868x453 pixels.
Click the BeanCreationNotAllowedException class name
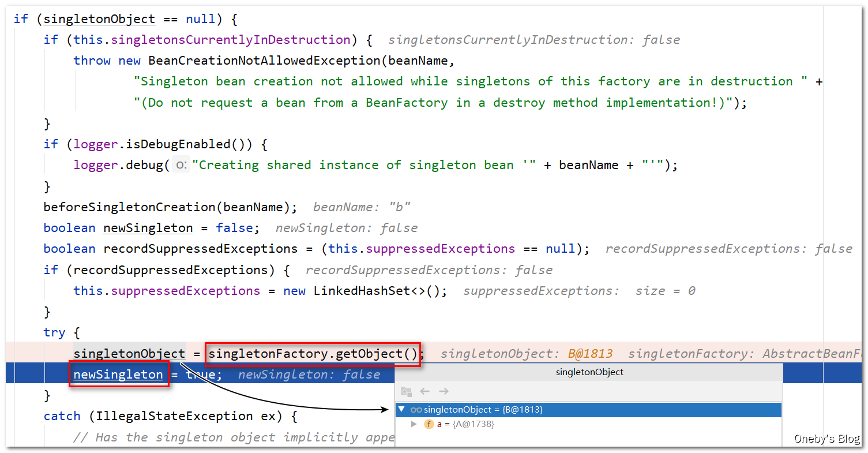tap(264, 61)
